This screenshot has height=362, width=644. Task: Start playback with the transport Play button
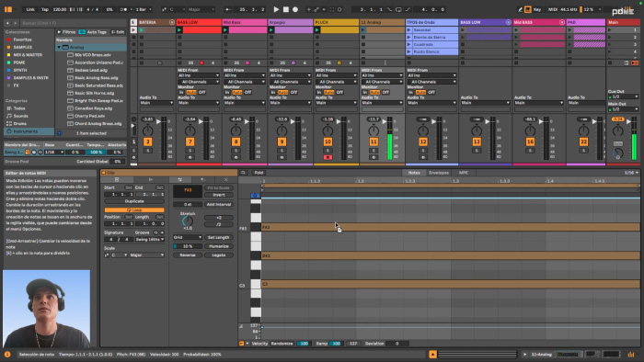coord(276,9)
